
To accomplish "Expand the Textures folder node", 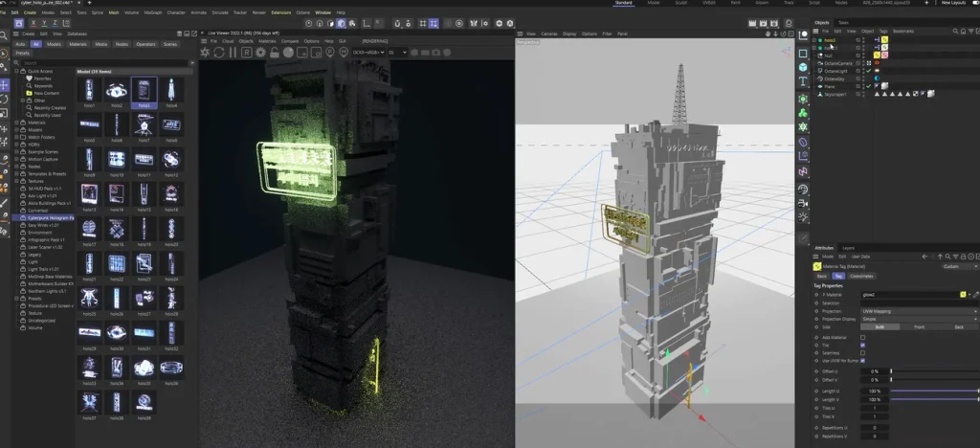I will 17,181.
